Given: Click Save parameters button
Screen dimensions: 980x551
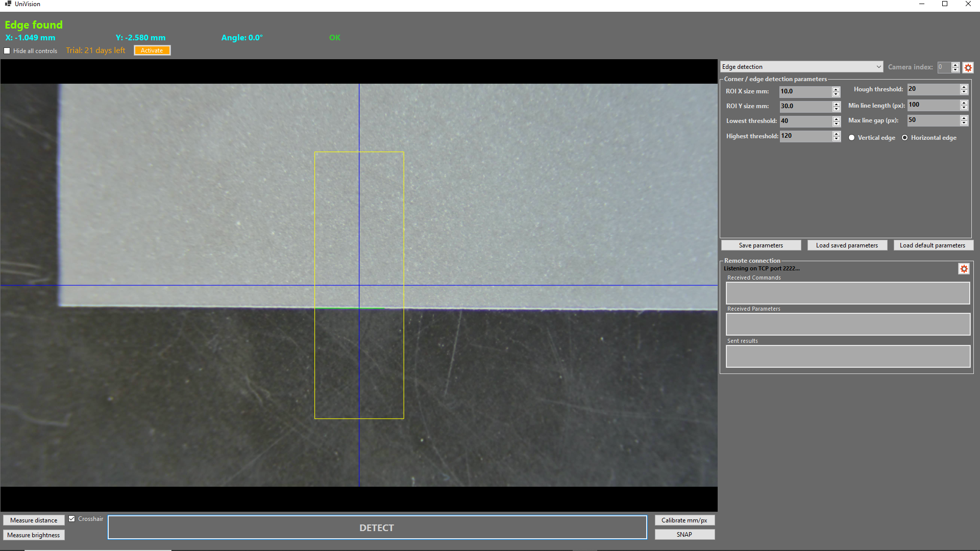Looking at the screenshot, I should [x=761, y=245].
